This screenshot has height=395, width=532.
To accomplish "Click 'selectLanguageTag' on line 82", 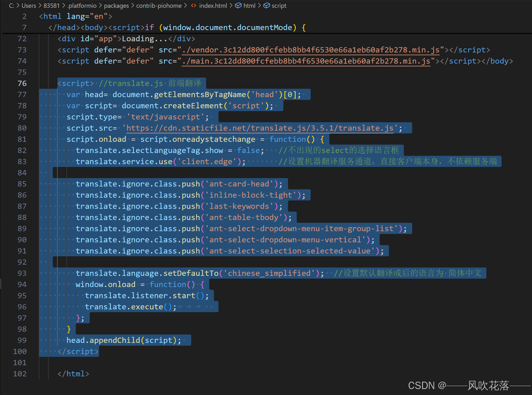I will pos(161,150).
